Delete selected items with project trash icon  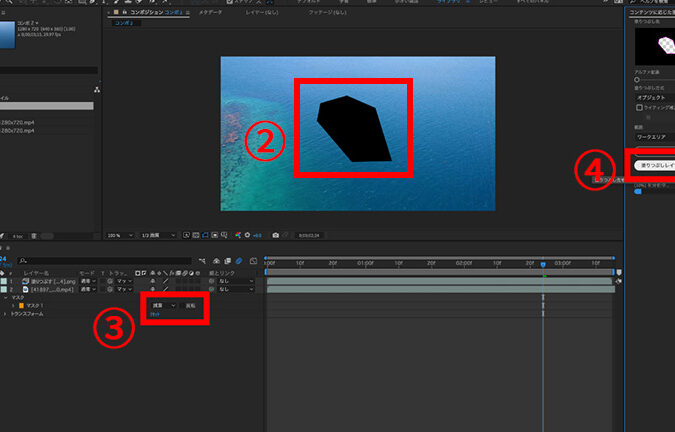tap(34, 236)
